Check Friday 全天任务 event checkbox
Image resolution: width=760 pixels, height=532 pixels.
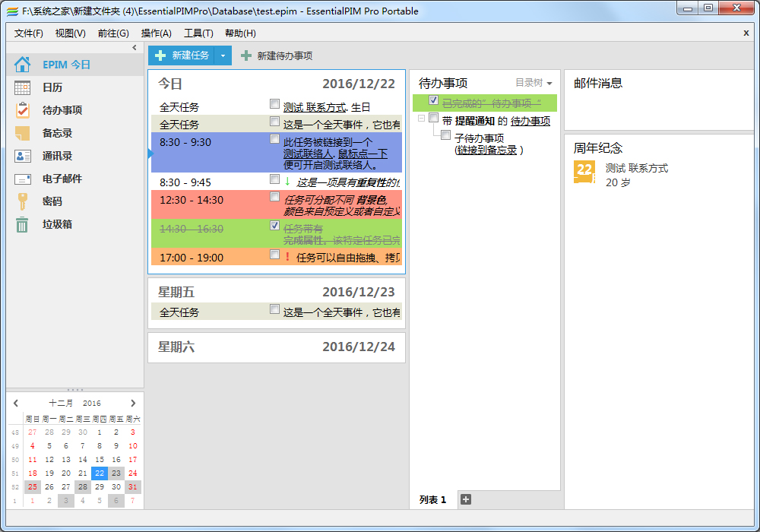point(275,309)
